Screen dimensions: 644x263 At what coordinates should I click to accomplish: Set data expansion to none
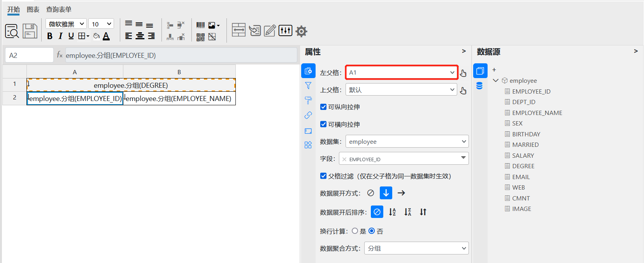[371, 193]
